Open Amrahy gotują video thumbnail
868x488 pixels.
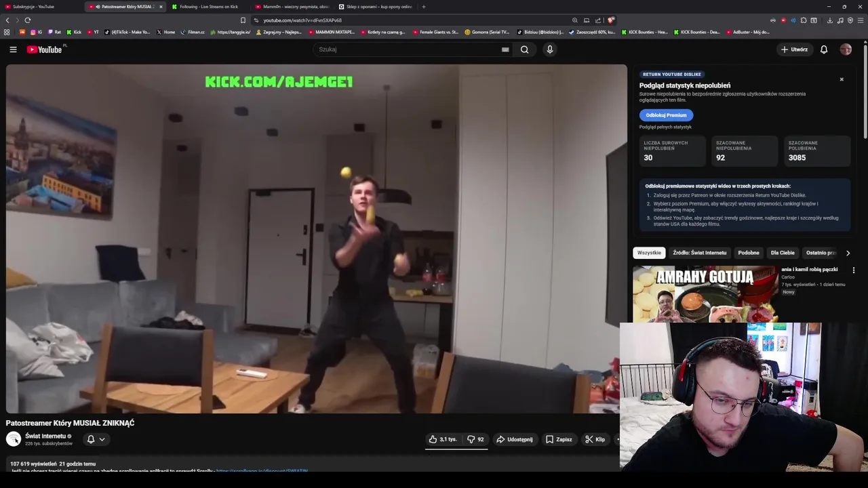pos(705,294)
